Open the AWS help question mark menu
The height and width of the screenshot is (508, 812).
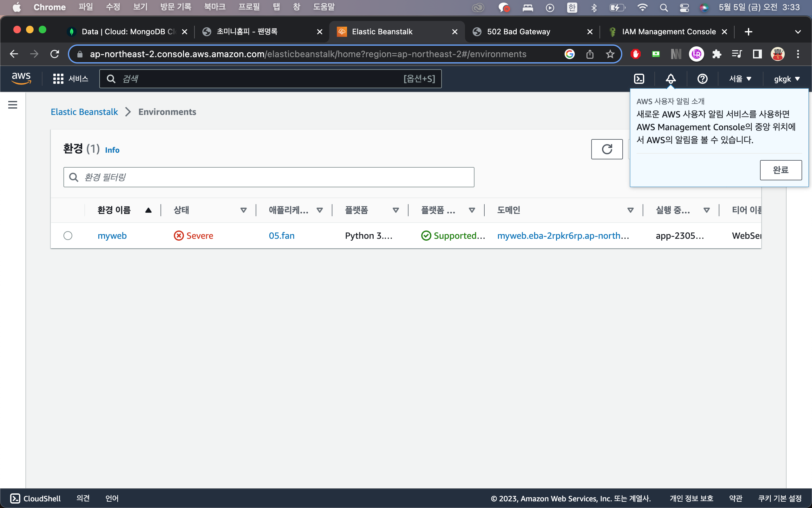[x=702, y=79]
